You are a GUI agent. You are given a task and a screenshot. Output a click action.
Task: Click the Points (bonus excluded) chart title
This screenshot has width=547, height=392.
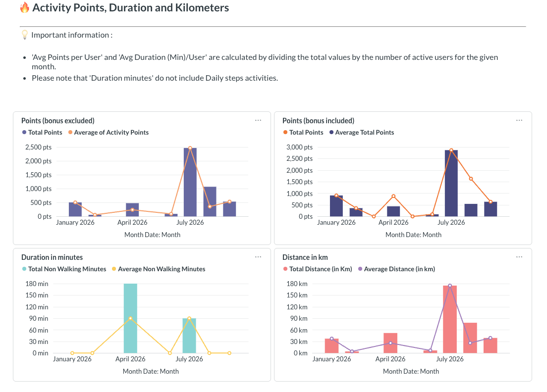pos(58,121)
